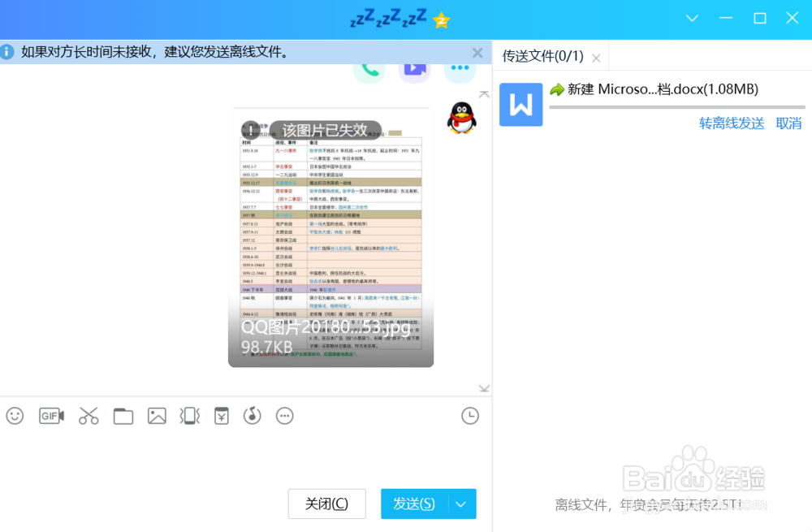The height and width of the screenshot is (532, 812).
Task: Click the zzZzzZzzZ contact nickname
Action: click(x=388, y=19)
